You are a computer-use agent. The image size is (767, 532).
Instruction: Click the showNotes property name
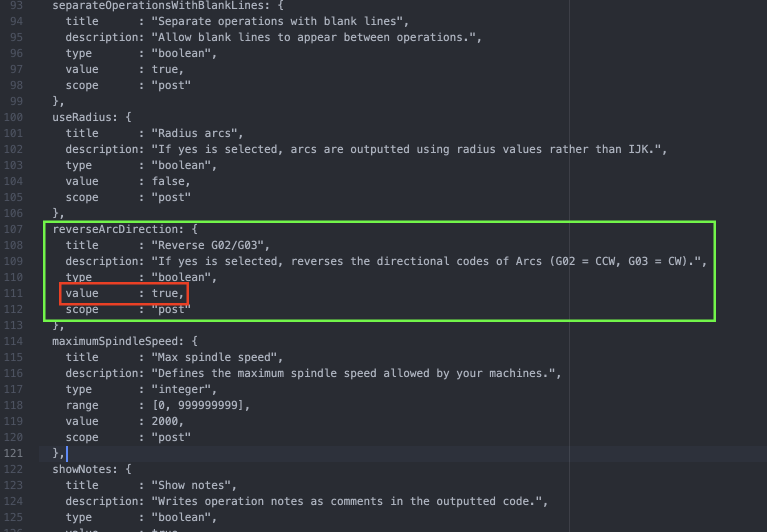[82, 469]
